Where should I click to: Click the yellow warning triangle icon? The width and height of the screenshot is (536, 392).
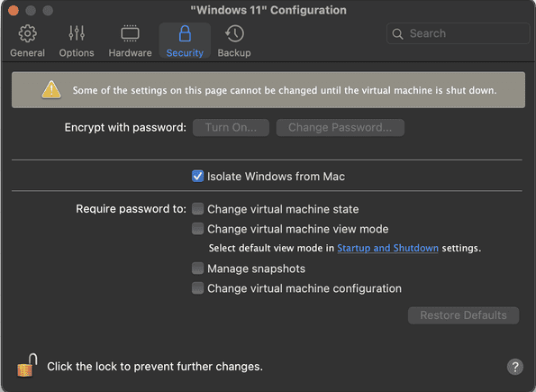(x=51, y=89)
